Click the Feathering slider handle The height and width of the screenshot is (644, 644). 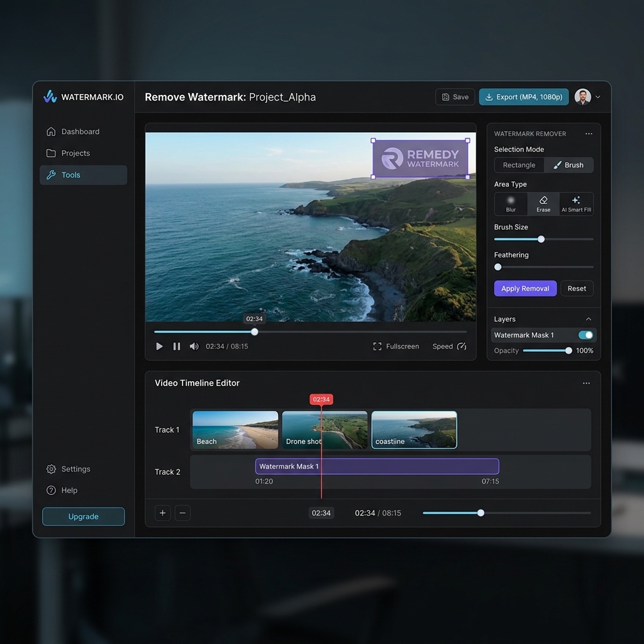[x=498, y=267]
